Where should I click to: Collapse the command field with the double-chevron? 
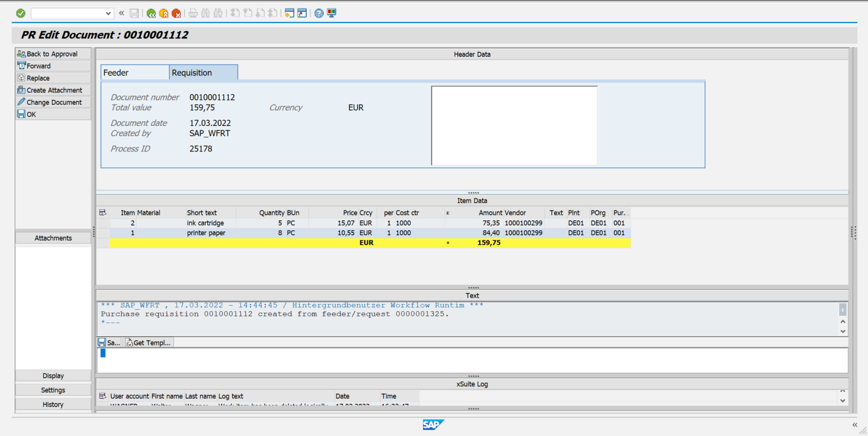(x=120, y=12)
